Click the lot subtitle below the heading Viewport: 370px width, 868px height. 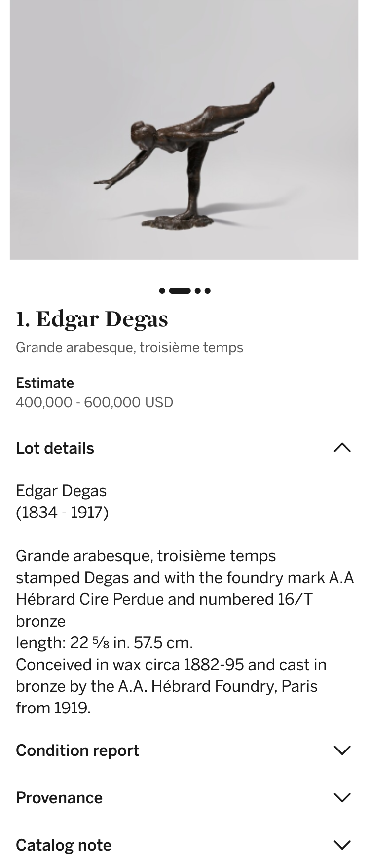(129, 347)
